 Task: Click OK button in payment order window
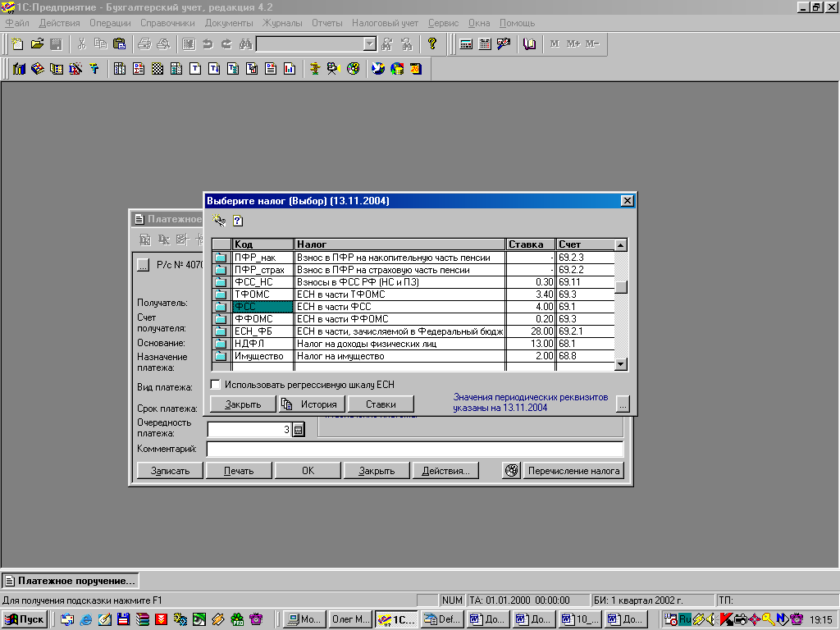(308, 470)
